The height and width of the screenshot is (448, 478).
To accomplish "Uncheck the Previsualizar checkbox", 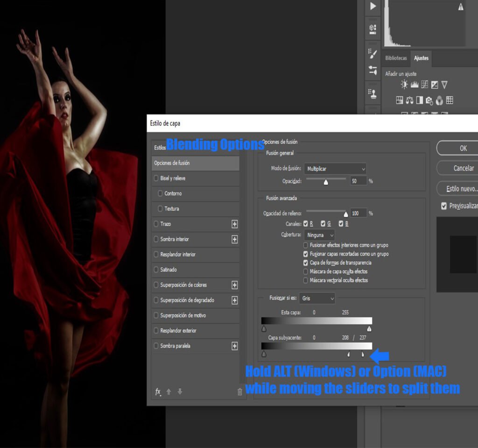I will (444, 206).
